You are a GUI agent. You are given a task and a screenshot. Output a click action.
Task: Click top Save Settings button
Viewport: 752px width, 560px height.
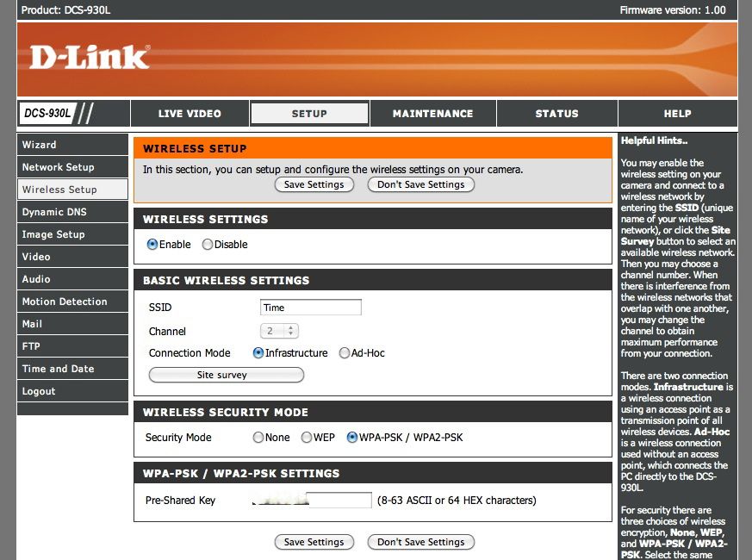tap(314, 184)
